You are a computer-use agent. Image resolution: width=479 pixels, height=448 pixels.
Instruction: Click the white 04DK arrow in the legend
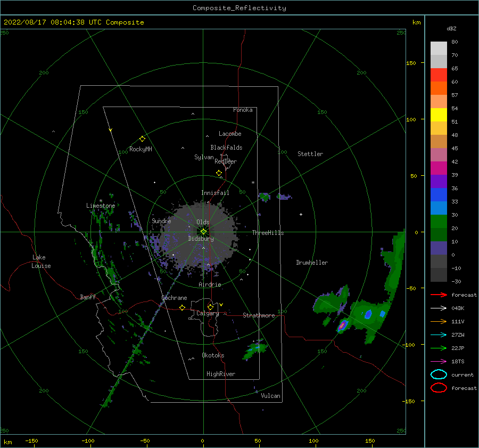[x=439, y=308]
